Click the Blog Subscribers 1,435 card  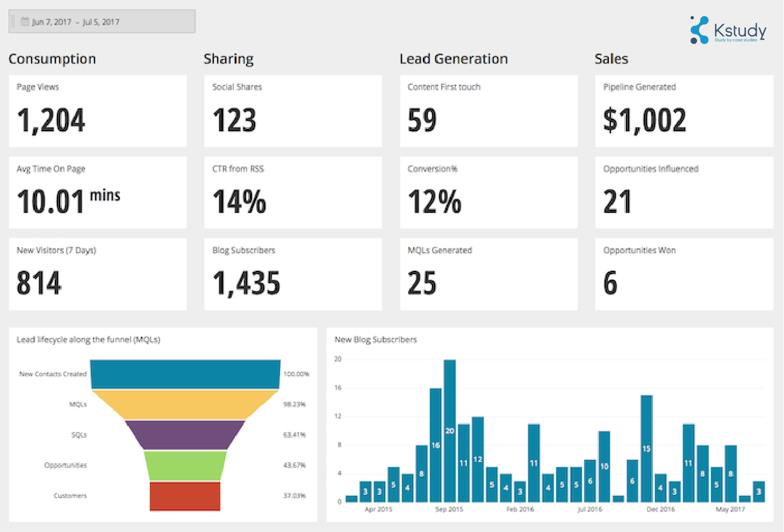coord(293,274)
